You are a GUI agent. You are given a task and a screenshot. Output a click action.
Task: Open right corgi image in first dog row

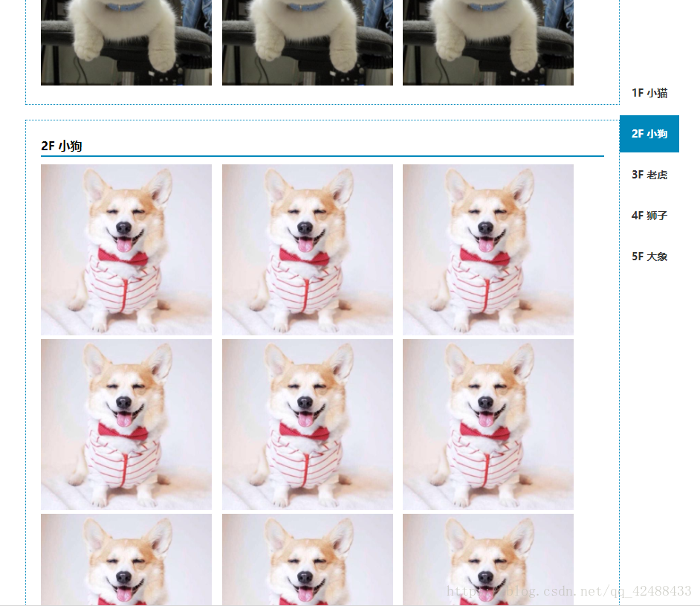(x=488, y=250)
